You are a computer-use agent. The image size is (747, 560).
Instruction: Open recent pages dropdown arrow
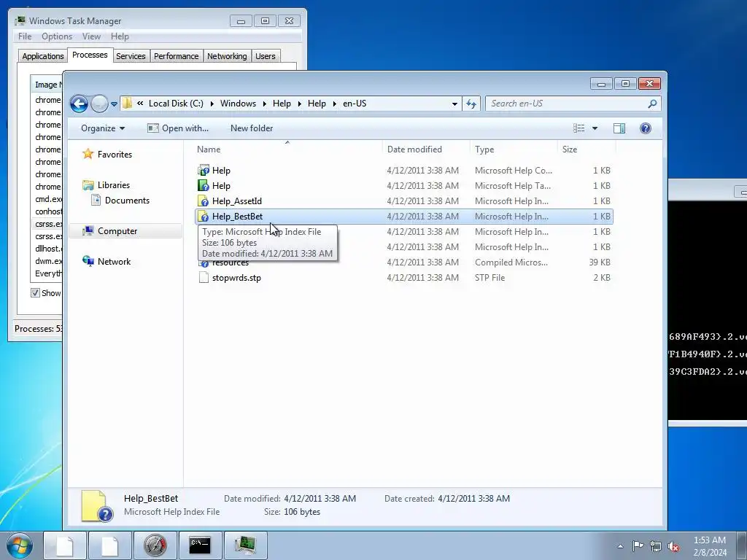[114, 104]
